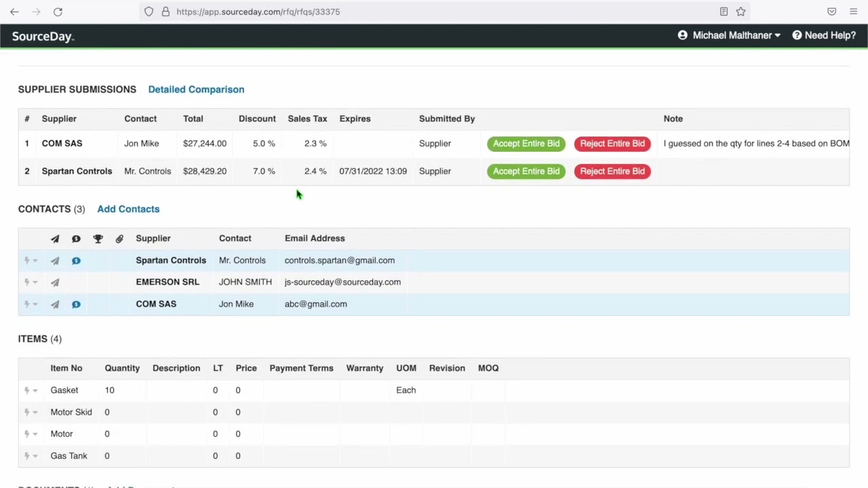Open action menu for COM SAS contact
The height and width of the screenshot is (488, 868).
(31, 304)
